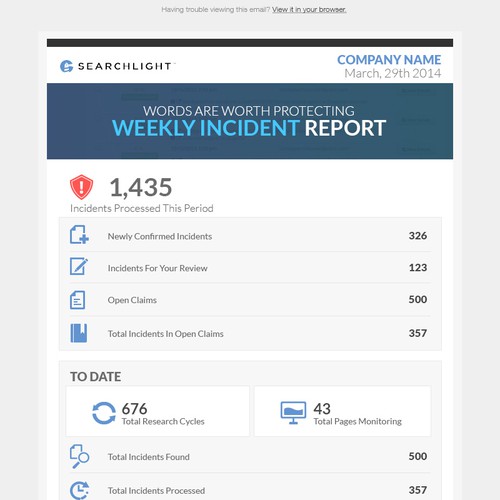Click the Total Pages Monitoring label
This screenshot has height=500, width=500.
coord(357,422)
